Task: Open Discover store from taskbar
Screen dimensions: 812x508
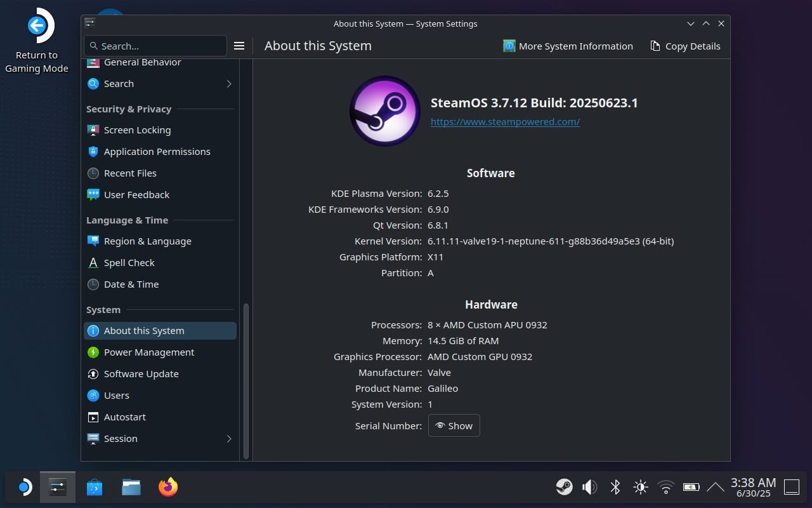Action: pos(95,487)
